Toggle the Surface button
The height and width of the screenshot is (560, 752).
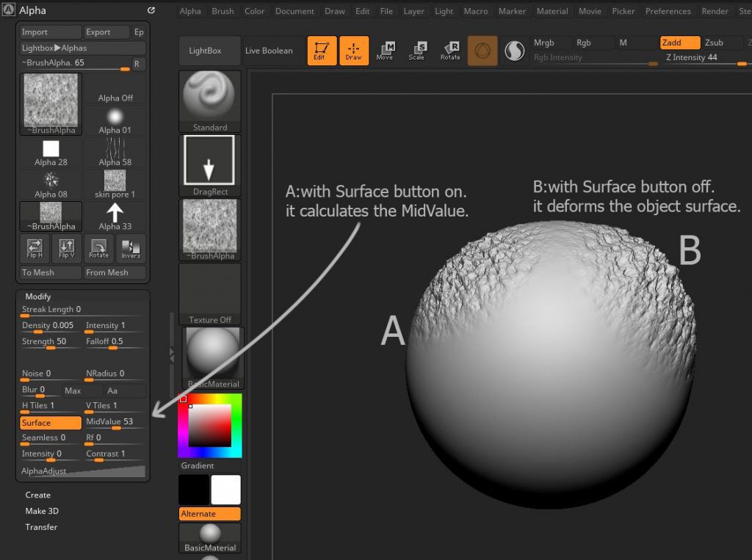51,423
